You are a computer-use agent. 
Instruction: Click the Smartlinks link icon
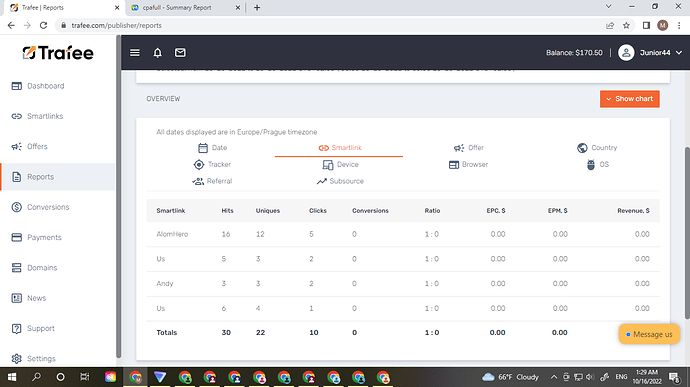(x=16, y=116)
